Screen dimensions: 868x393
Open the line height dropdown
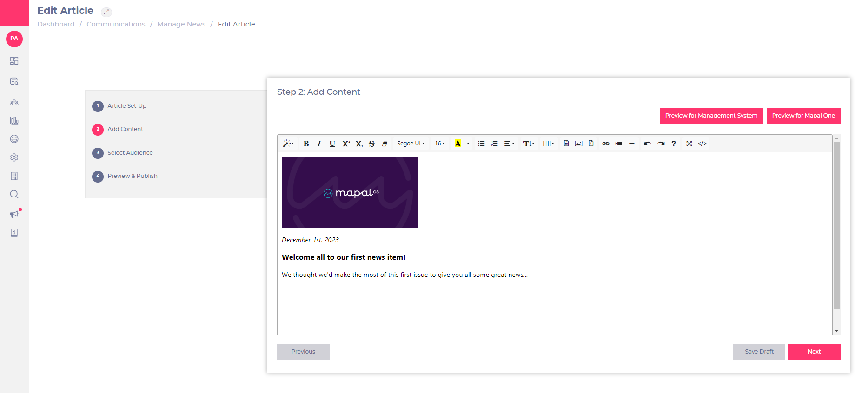[529, 144]
